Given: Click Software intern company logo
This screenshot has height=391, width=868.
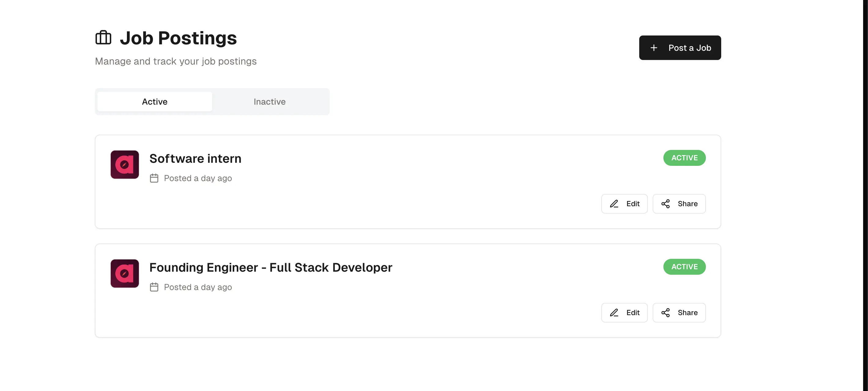Looking at the screenshot, I should (x=125, y=165).
